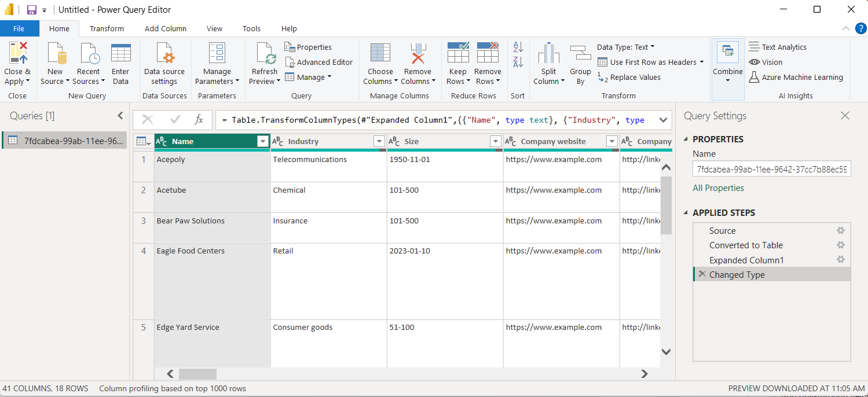
Task: Select query 7fdcabea-99ab-11ee in Queries list
Action: (x=64, y=140)
